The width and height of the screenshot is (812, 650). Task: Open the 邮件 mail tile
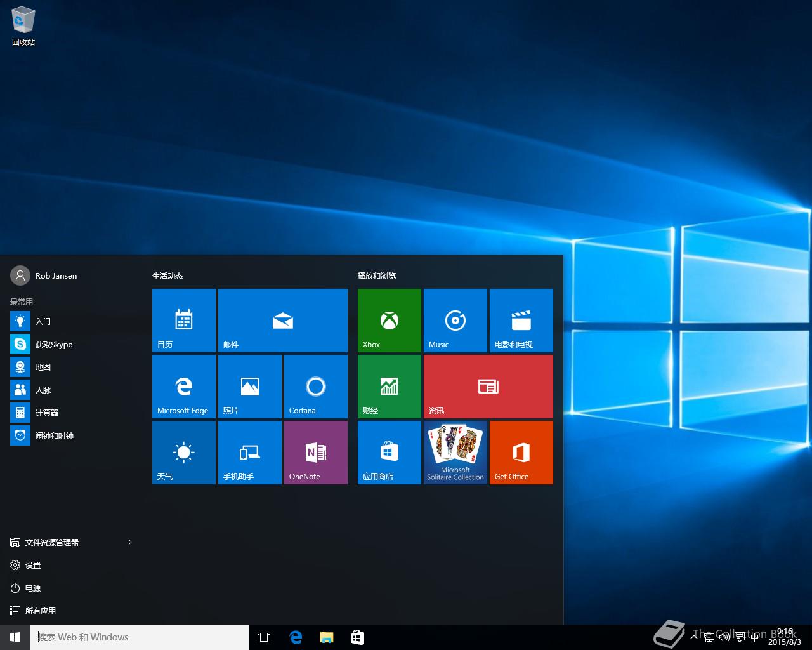[x=283, y=321]
